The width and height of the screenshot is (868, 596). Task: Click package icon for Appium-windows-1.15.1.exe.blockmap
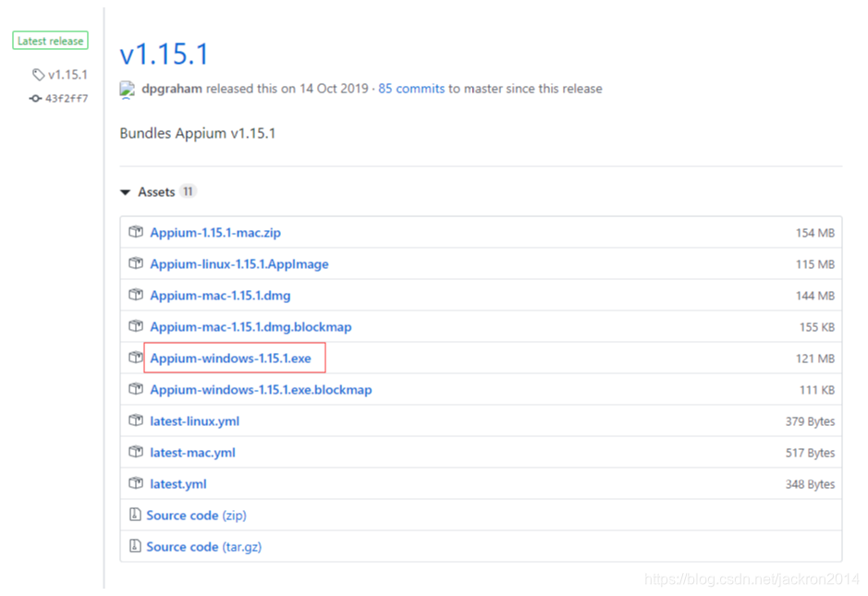click(136, 389)
